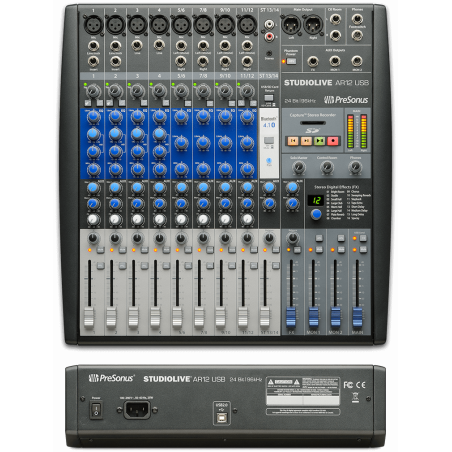Click the Bluetooth 4.1 logo

[269, 123]
